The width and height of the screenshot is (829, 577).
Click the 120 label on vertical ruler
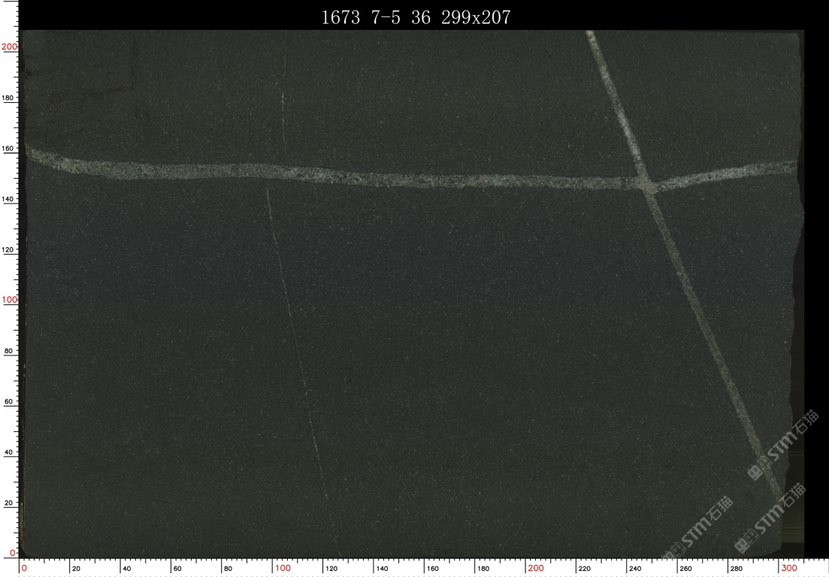[x=9, y=250]
